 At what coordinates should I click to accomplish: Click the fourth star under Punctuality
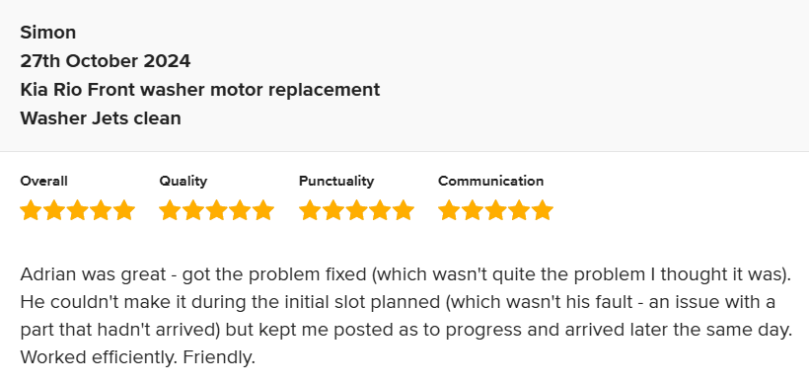tap(380, 211)
